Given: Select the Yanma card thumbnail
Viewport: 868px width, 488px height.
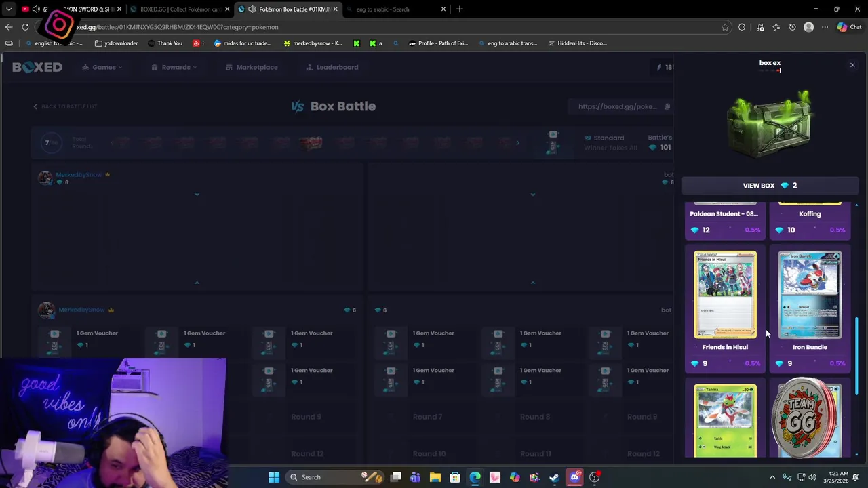Looking at the screenshot, I should tap(725, 420).
